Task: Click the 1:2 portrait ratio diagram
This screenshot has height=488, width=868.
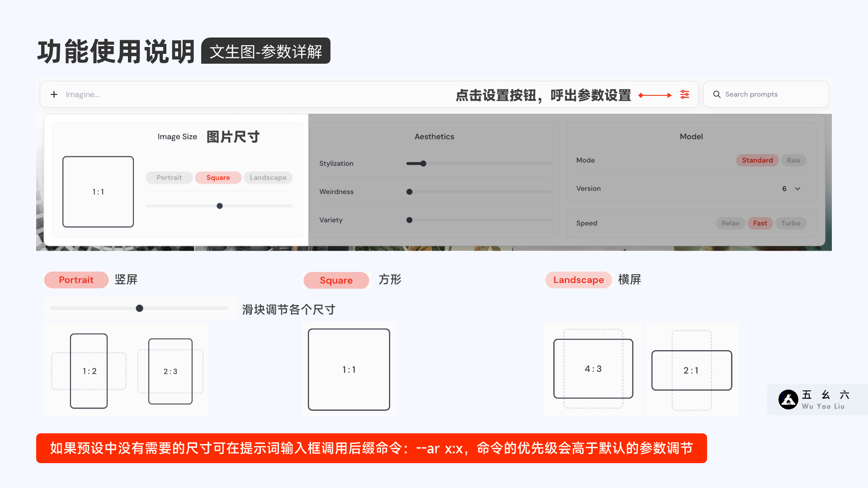Action: pyautogui.click(x=89, y=371)
